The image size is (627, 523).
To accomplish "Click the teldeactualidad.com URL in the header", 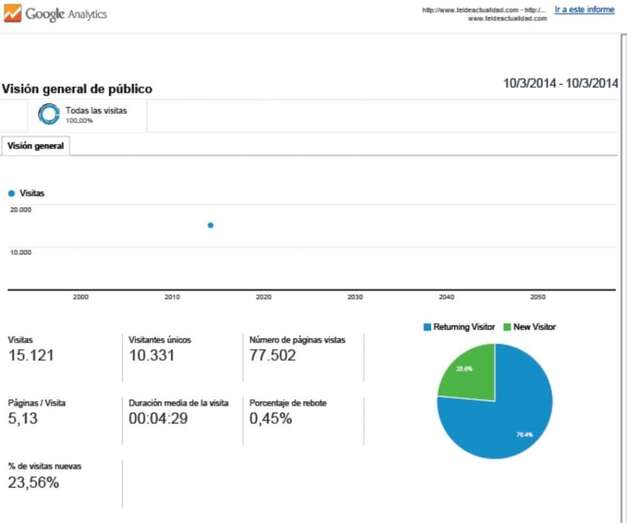I will coord(484,11).
